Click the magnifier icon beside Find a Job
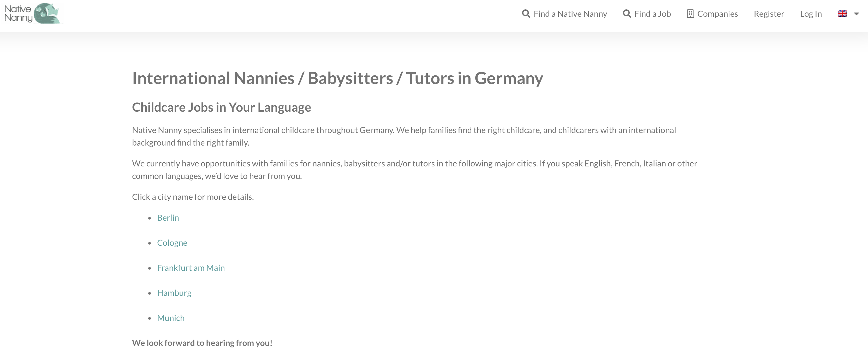The width and height of the screenshot is (868, 361). [x=627, y=14]
